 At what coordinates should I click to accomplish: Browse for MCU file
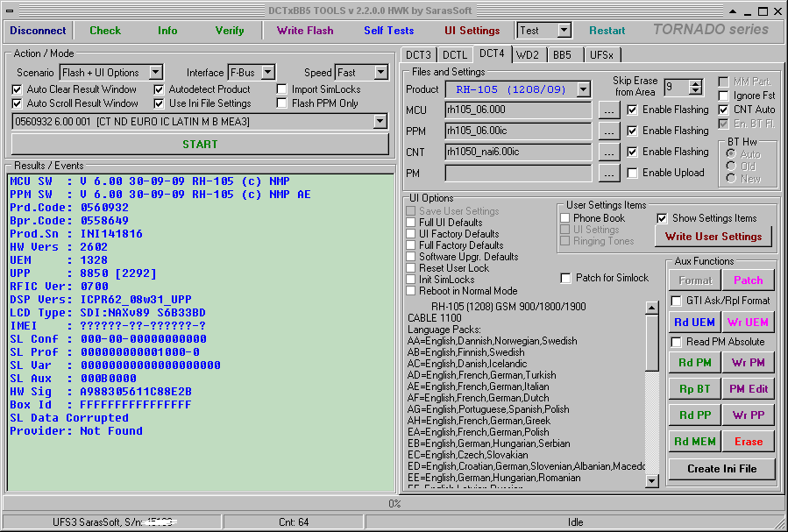click(x=609, y=110)
